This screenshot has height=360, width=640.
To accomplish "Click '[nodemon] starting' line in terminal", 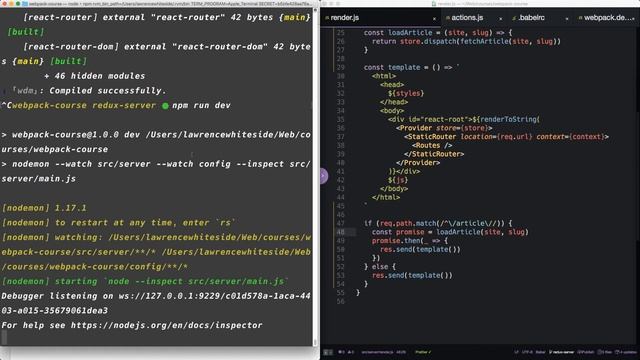I will tap(144, 281).
